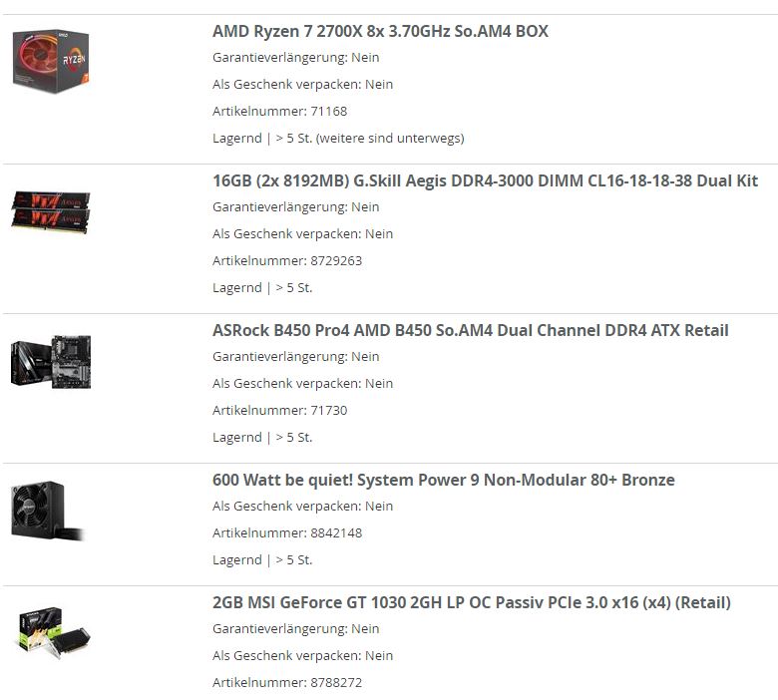The image size is (778, 700).
Task: Click Ryzen article number 71168 text
Action: [280, 111]
